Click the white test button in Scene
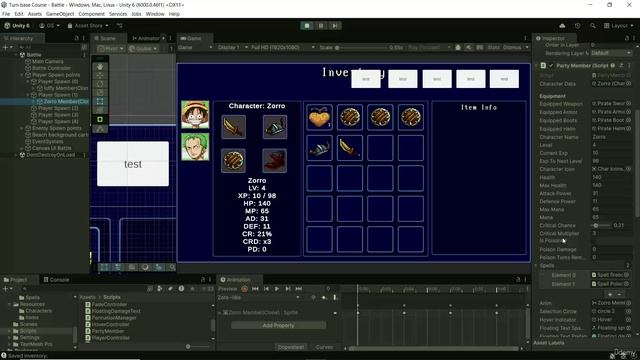Screen dimensions: 640x360 pos(133,164)
